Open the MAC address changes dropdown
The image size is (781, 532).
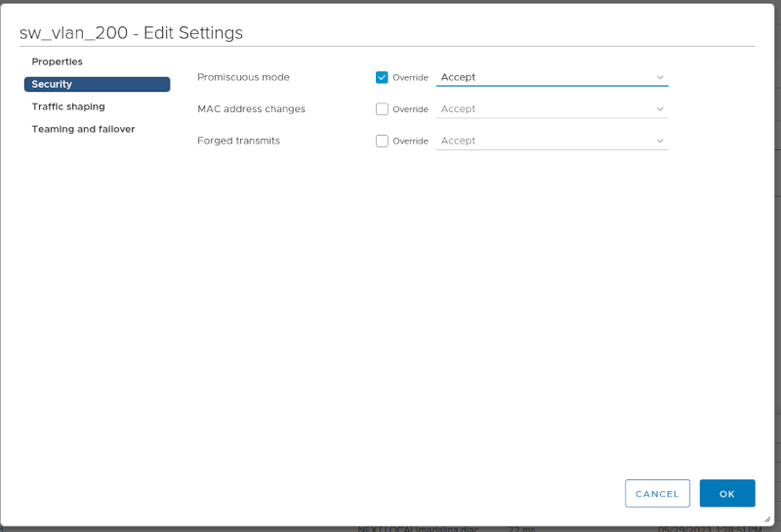(552, 109)
